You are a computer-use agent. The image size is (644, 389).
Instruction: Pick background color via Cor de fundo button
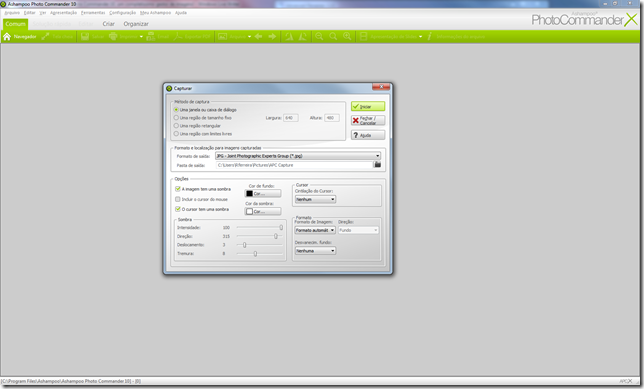(263, 193)
